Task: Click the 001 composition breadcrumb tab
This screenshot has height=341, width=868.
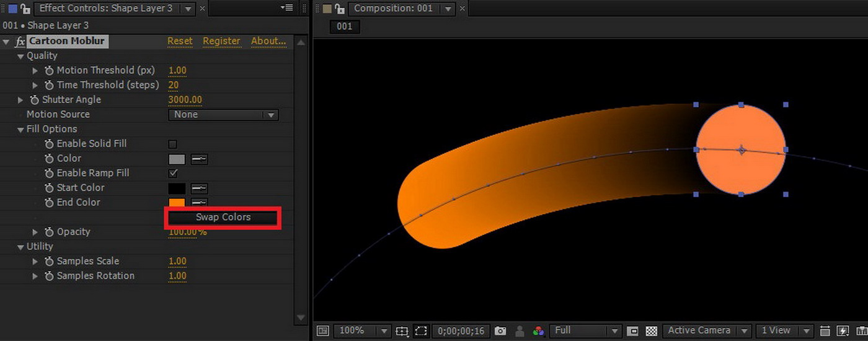Action: (x=345, y=26)
